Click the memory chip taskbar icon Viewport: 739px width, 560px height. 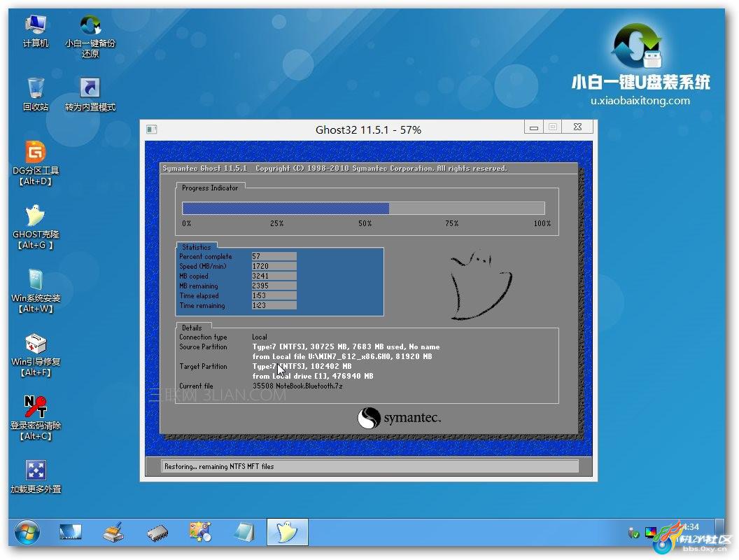point(157,533)
